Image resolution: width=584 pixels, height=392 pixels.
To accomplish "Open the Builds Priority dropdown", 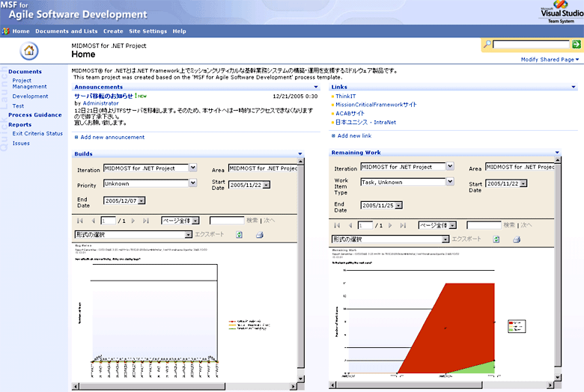I will 192,183.
